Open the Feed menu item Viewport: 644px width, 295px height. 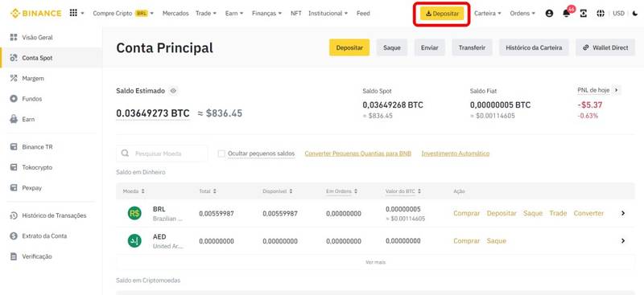click(x=363, y=14)
